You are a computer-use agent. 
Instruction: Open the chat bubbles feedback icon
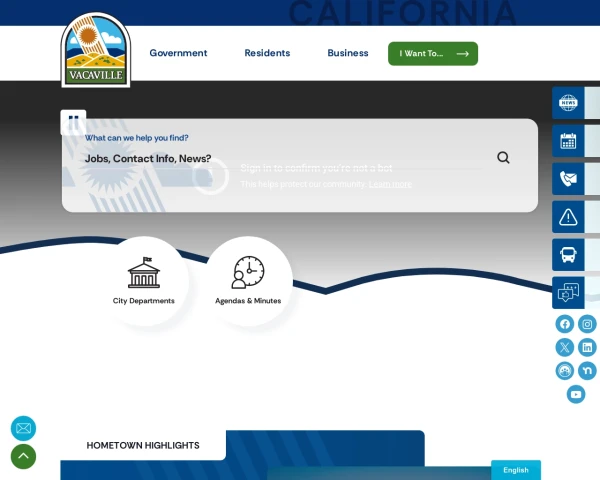568,293
